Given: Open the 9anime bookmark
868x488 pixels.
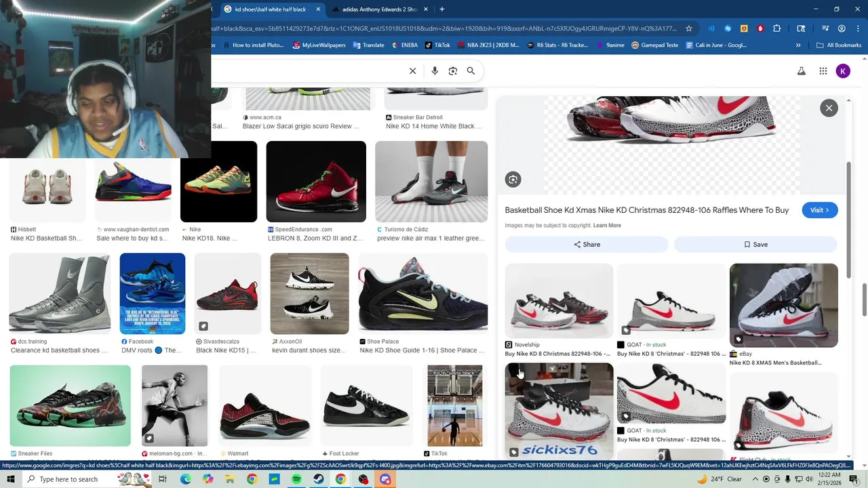Looking at the screenshot, I should (610, 45).
